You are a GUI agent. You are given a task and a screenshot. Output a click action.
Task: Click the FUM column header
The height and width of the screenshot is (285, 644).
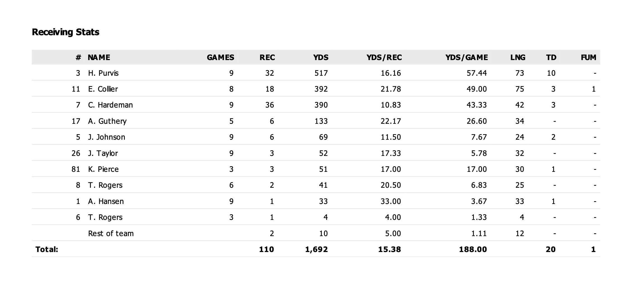click(588, 58)
